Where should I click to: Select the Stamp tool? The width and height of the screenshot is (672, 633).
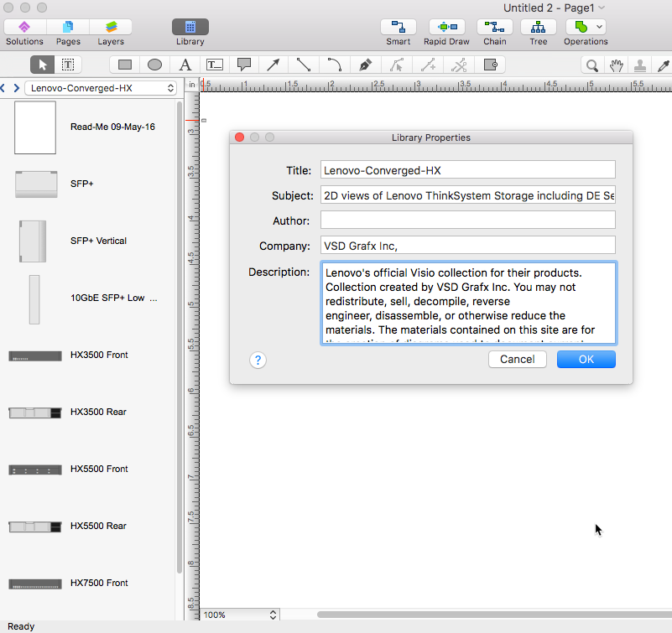pos(640,65)
